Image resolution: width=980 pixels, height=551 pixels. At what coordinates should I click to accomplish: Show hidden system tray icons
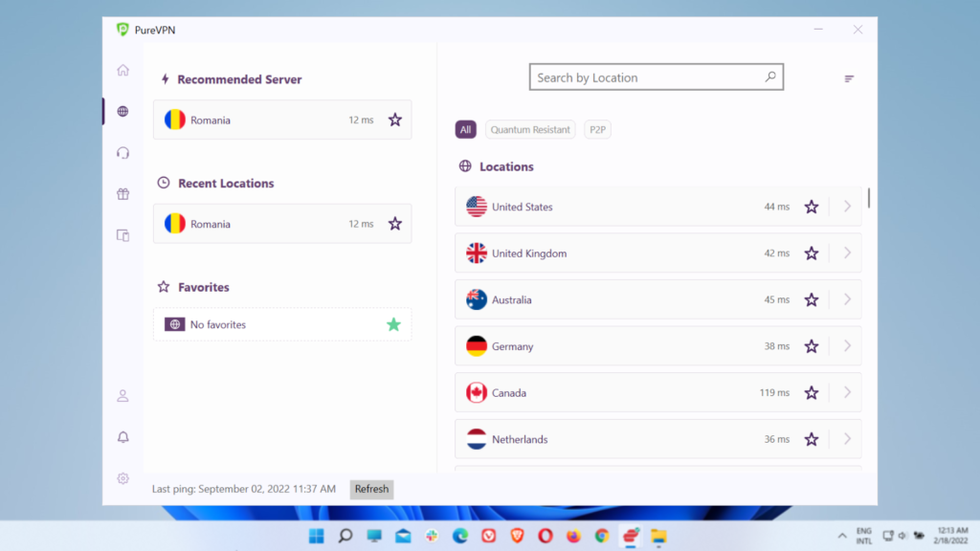(842, 536)
